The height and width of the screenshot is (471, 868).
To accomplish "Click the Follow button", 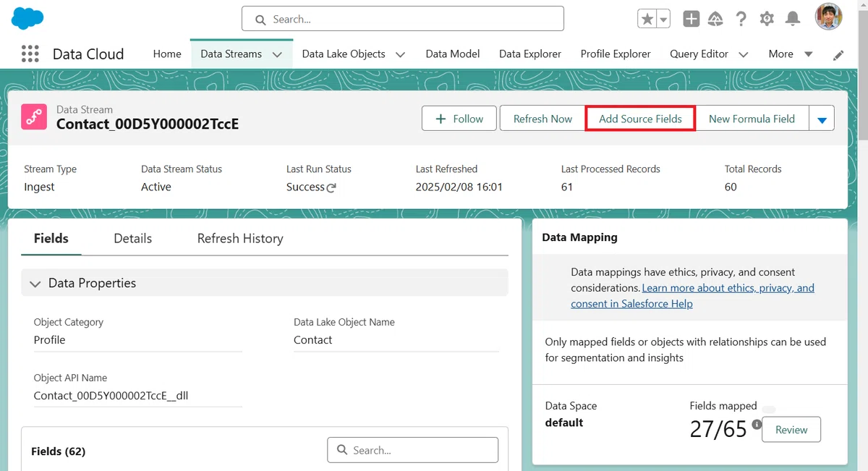I will (459, 119).
